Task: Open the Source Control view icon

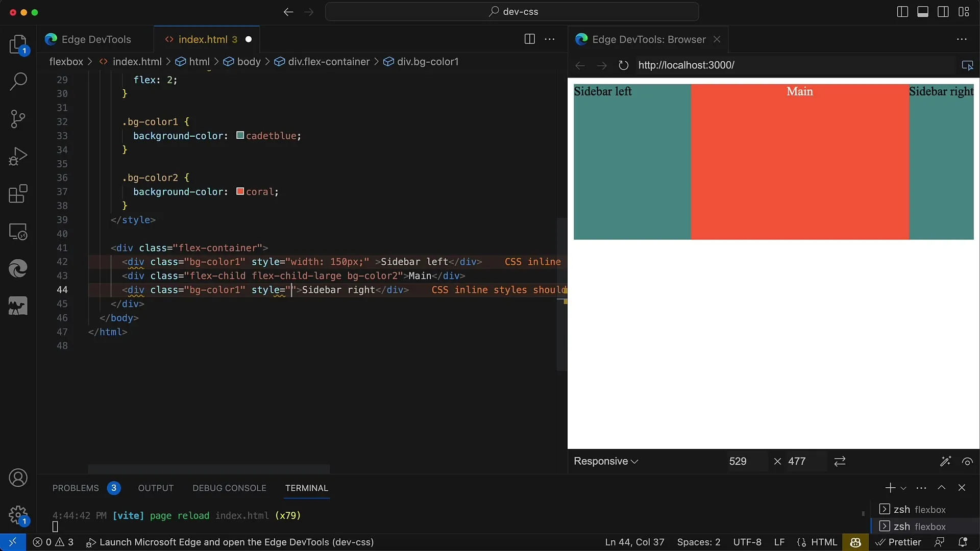Action: 18,119
